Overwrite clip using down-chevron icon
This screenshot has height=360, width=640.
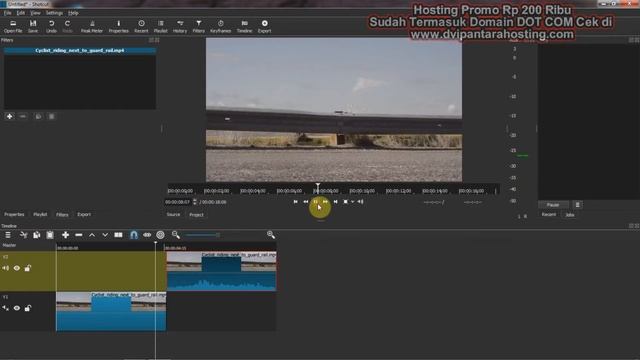105,235
